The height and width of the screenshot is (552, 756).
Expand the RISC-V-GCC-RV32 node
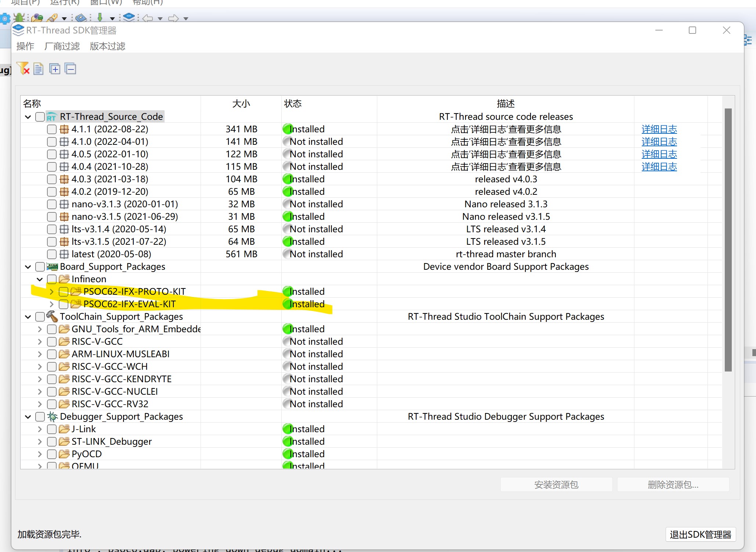coord(40,404)
